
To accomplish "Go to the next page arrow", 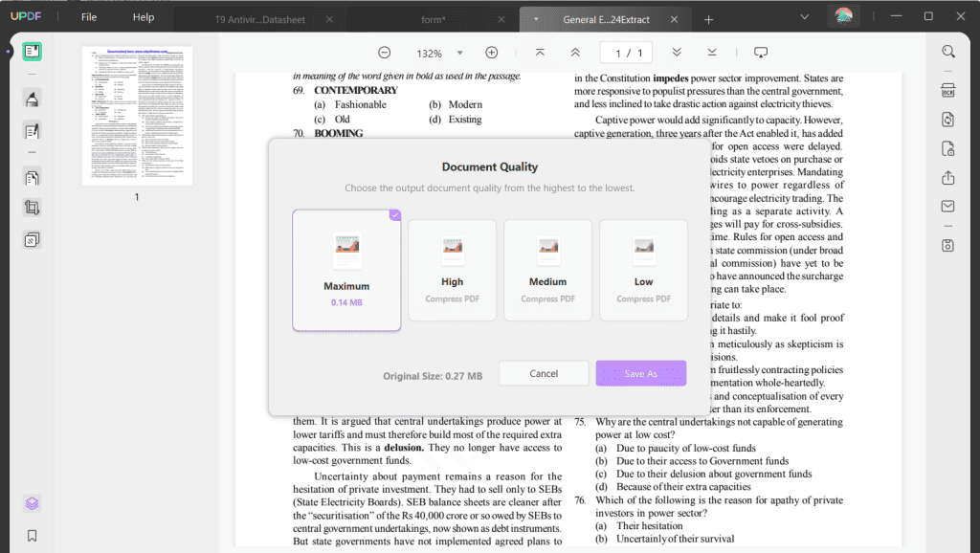I will (x=677, y=53).
